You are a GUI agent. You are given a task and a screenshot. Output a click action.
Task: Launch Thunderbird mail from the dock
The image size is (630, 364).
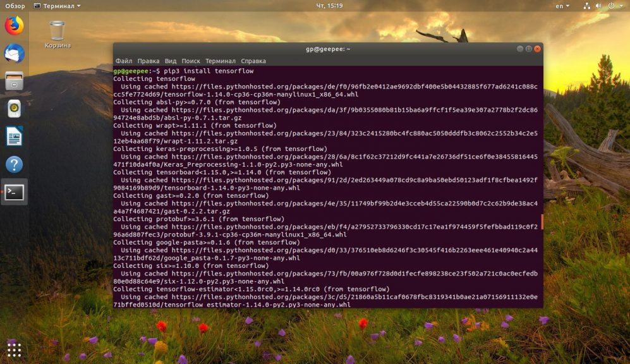click(14, 54)
